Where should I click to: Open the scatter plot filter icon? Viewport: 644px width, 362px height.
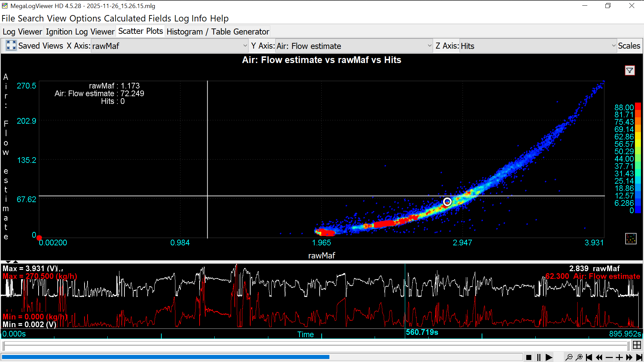point(630,70)
